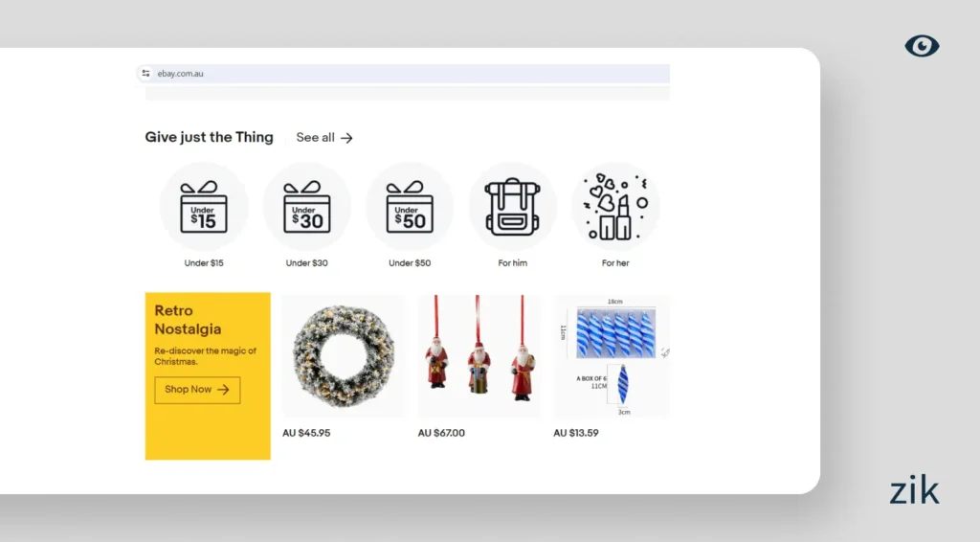Open the Christmas wreath product image
The height and width of the screenshot is (542, 980).
(x=344, y=355)
